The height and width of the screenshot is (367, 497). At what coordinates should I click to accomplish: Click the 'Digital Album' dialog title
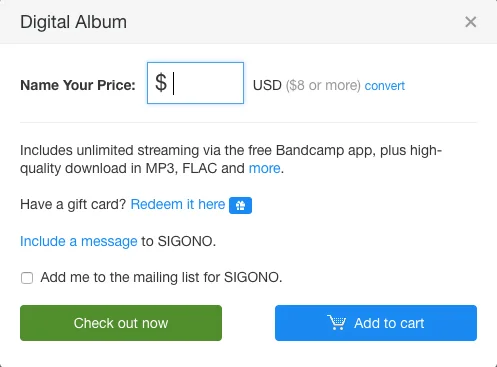click(73, 22)
